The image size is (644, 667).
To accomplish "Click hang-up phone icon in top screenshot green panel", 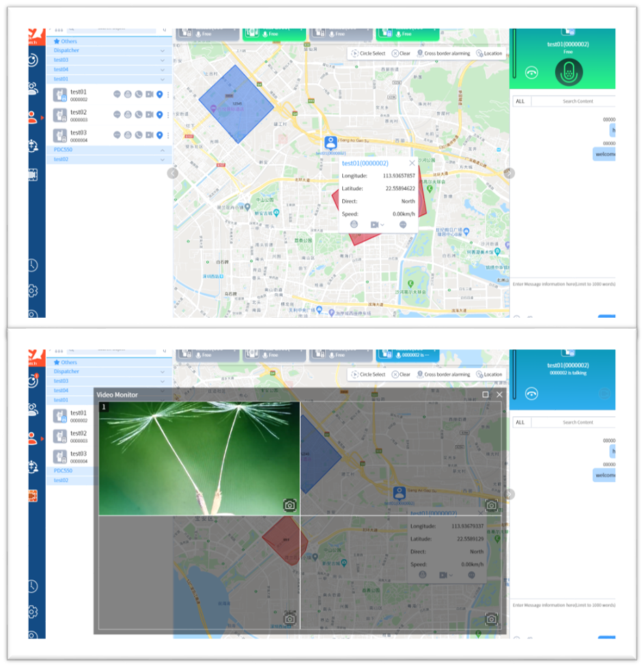I will tap(531, 72).
